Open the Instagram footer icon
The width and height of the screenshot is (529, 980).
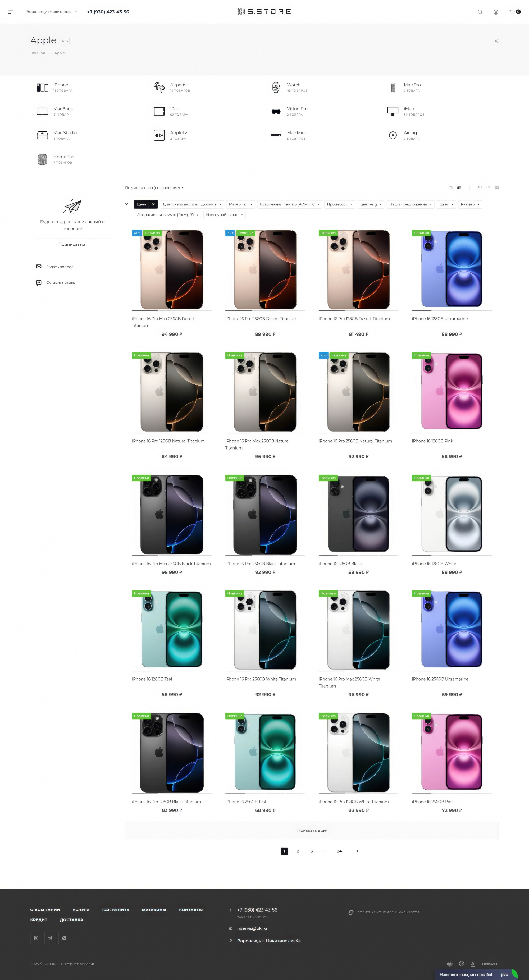36,938
